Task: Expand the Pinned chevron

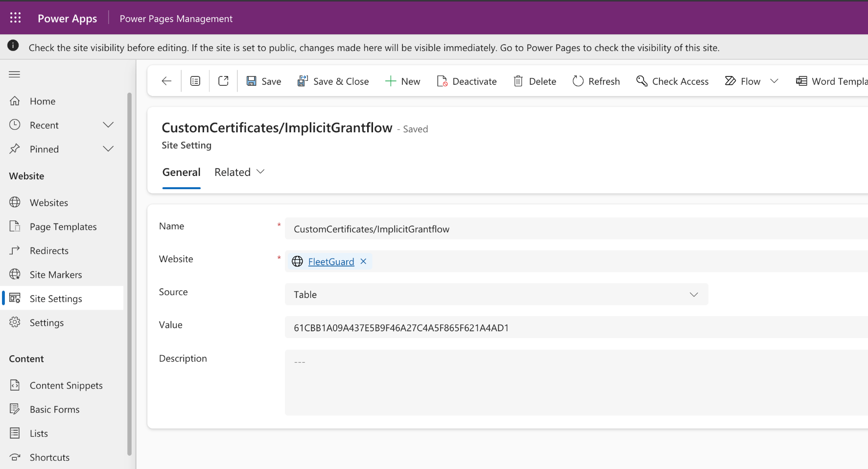Action: pyautogui.click(x=108, y=149)
